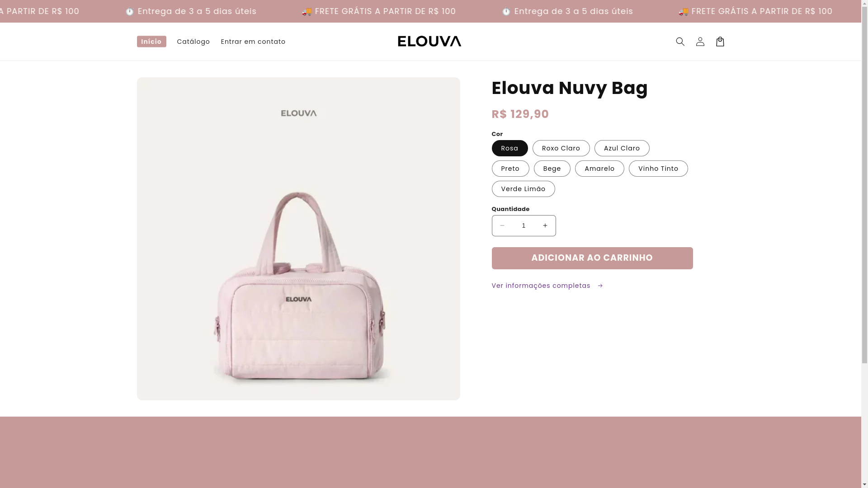Click ADICIONAR AO CARRINHO button

coord(592,258)
